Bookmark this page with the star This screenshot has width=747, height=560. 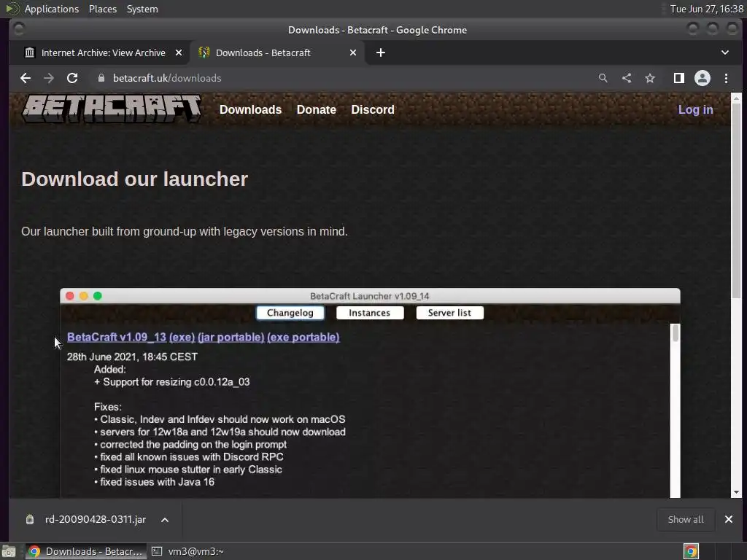pyautogui.click(x=650, y=78)
